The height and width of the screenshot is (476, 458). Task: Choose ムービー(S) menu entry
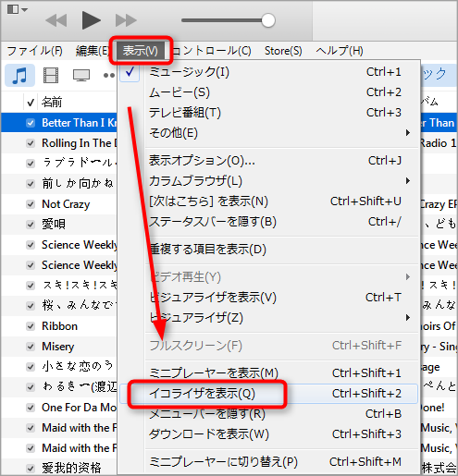[x=267, y=92]
